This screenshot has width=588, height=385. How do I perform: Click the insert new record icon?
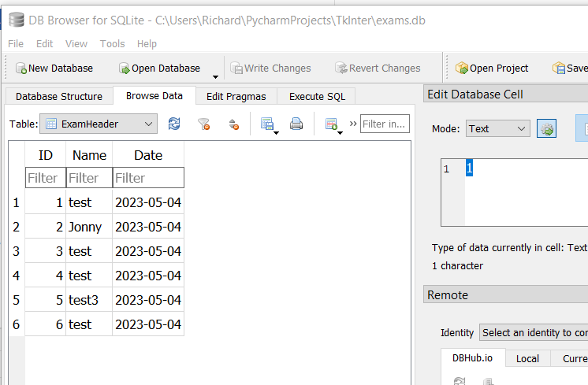tap(331, 124)
